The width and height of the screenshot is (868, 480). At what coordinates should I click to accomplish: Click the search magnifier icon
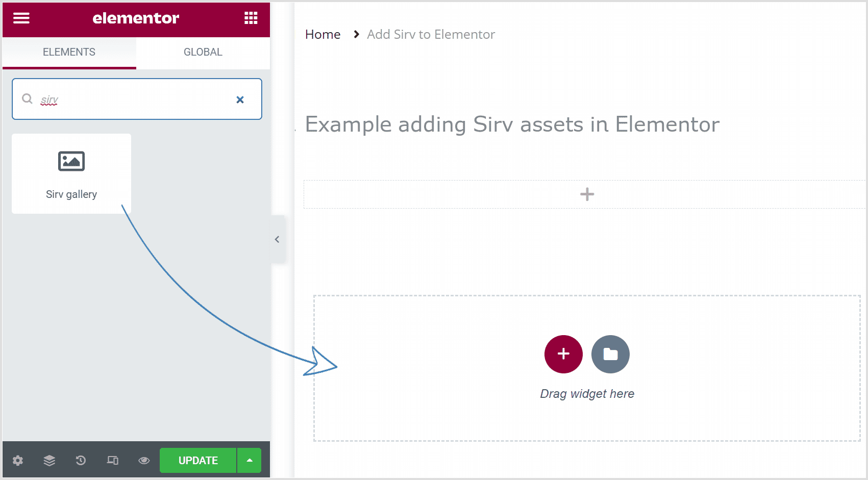pyautogui.click(x=28, y=99)
